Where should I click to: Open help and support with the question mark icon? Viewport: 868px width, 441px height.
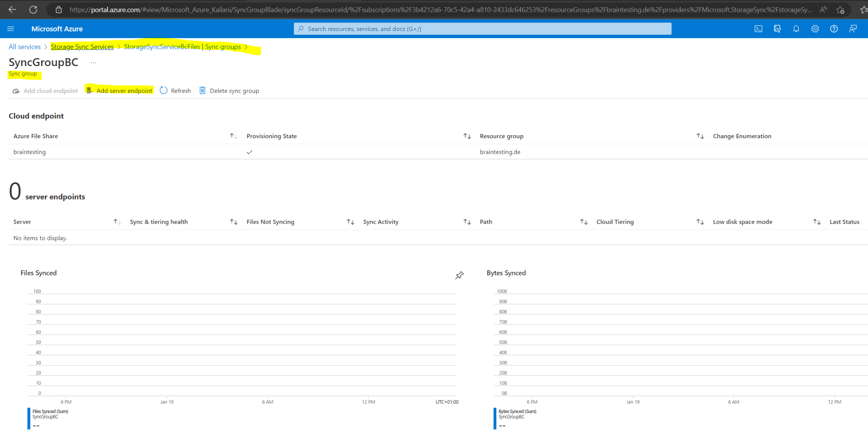point(834,28)
